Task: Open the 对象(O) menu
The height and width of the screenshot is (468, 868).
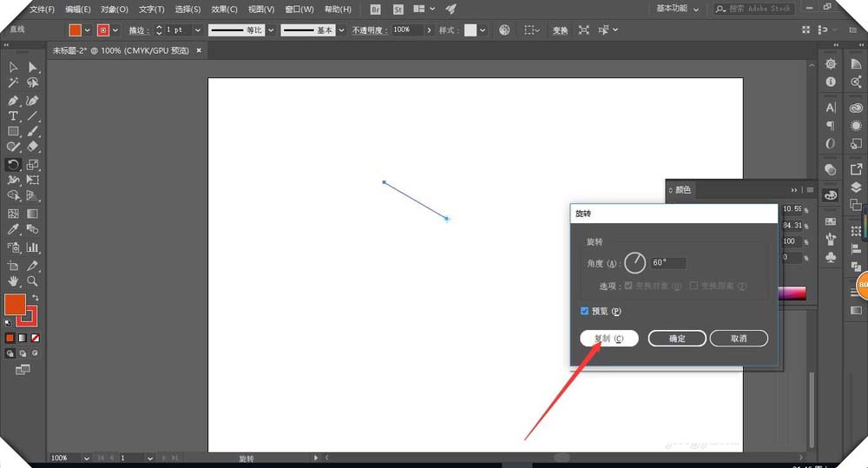Action: click(x=114, y=10)
